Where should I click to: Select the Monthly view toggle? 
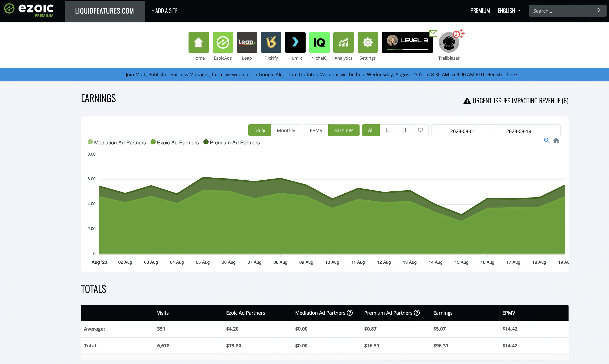(x=286, y=130)
